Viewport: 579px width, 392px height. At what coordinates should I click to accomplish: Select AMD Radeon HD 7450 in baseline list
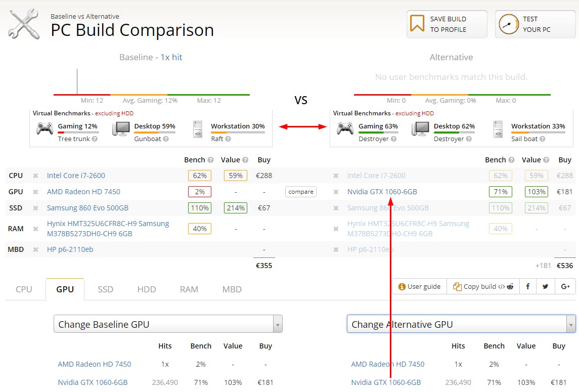click(95, 364)
